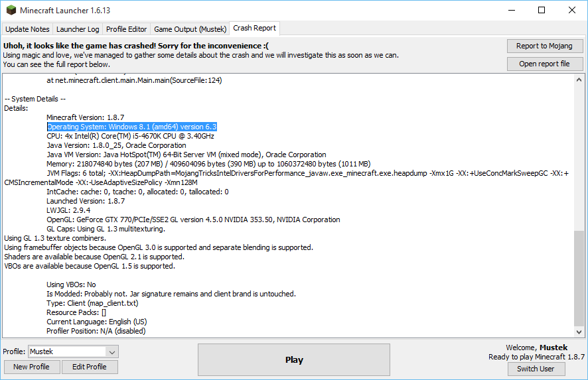Click the CMSIncrementalMode flags continuation line
Screen dimensions: 588x380
(101, 183)
